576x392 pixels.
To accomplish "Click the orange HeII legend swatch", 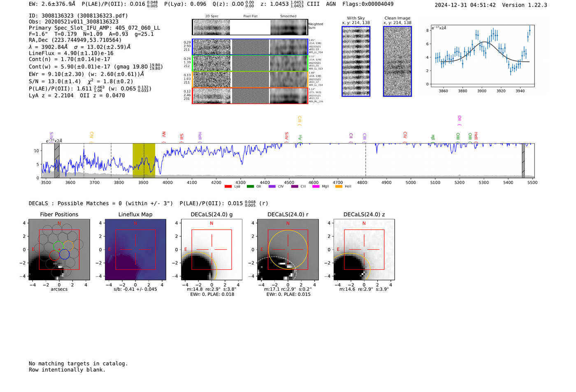I will coord(339,186).
